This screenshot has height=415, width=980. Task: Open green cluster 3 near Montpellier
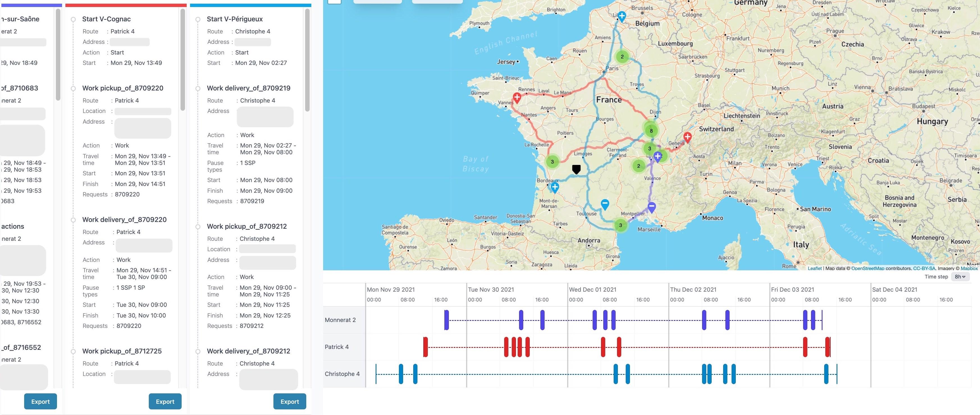point(620,225)
